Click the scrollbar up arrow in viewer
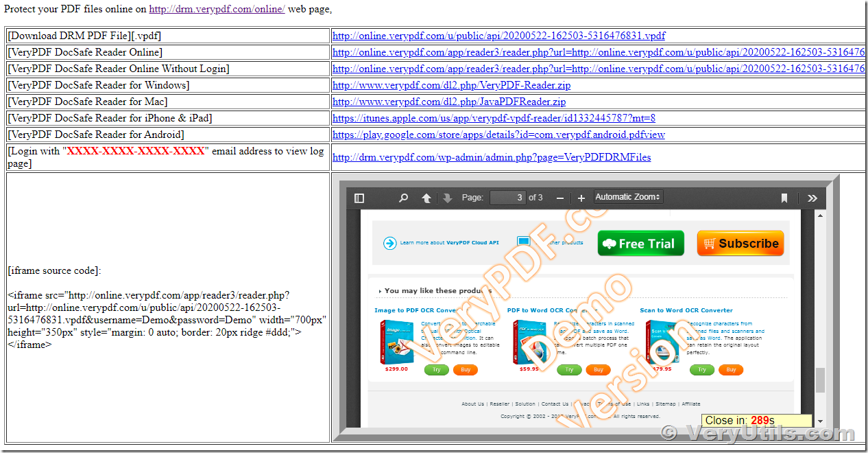The height and width of the screenshot is (453, 868). tap(820, 216)
